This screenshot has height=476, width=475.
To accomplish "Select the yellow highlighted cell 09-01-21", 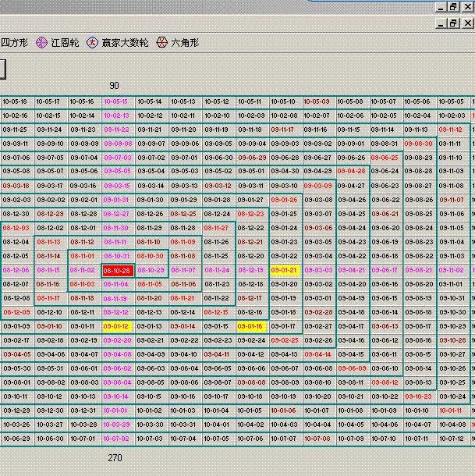I will [x=284, y=271].
